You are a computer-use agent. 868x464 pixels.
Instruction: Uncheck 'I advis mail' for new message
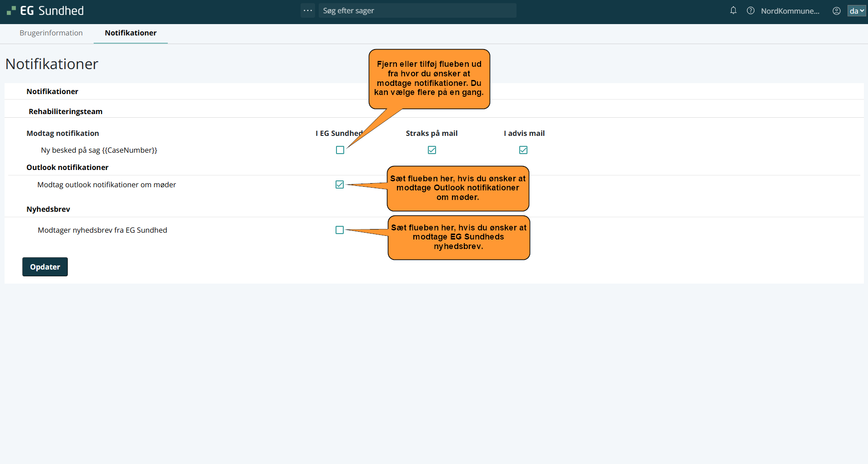click(523, 150)
